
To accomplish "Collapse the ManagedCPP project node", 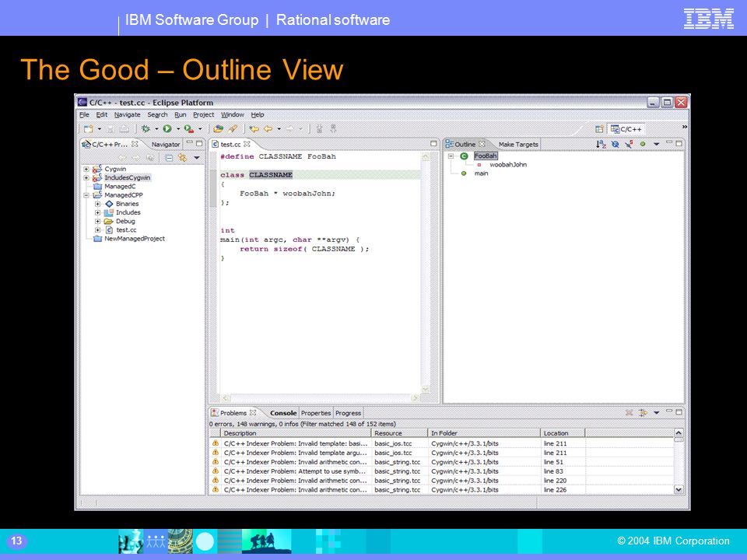I will [86, 195].
